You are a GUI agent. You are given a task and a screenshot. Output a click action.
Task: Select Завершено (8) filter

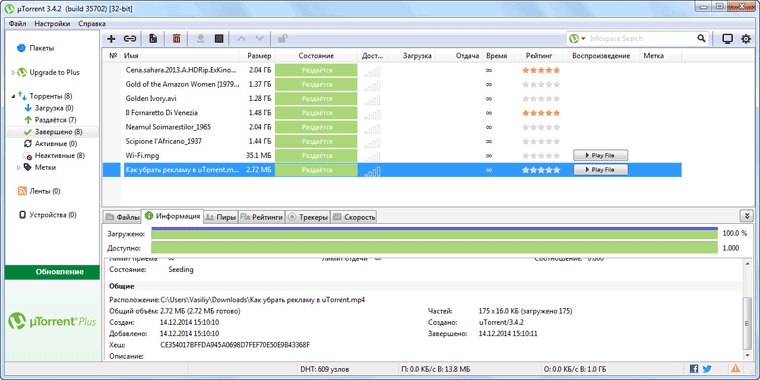(x=58, y=131)
